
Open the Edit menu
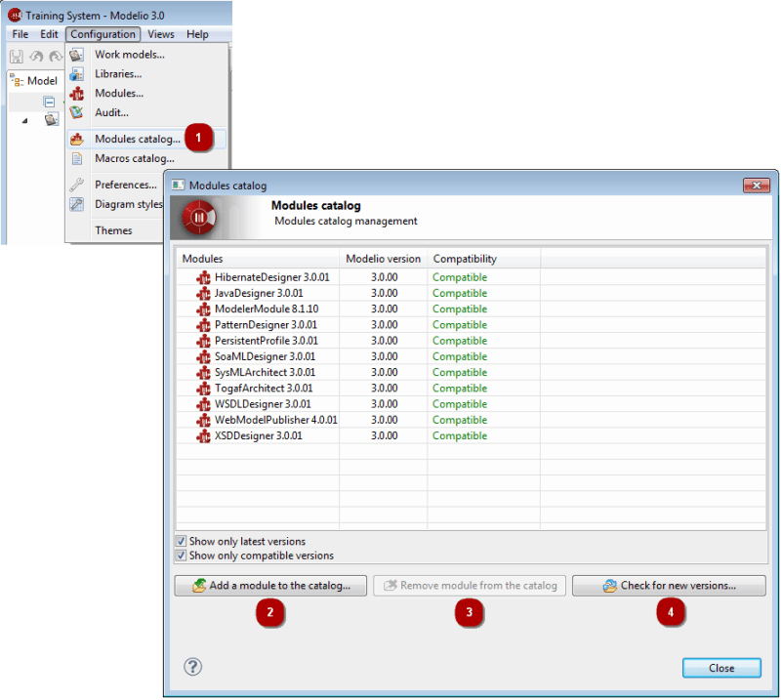pos(49,34)
